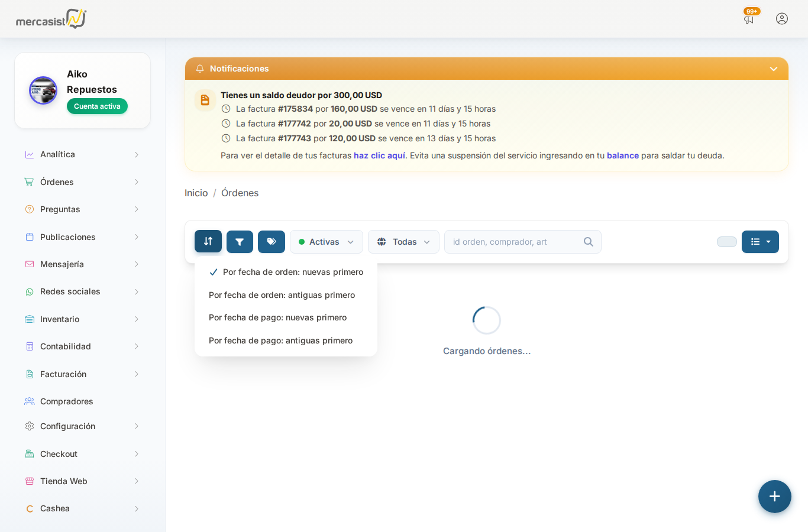Click the tags icon button
808x532 pixels.
[272, 242]
